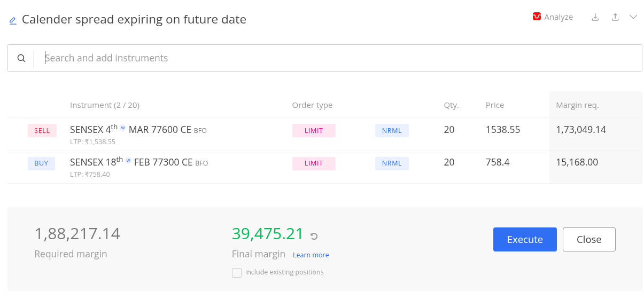Click LTP ₹1,538.55 text
644x307 pixels.
pos(92,142)
